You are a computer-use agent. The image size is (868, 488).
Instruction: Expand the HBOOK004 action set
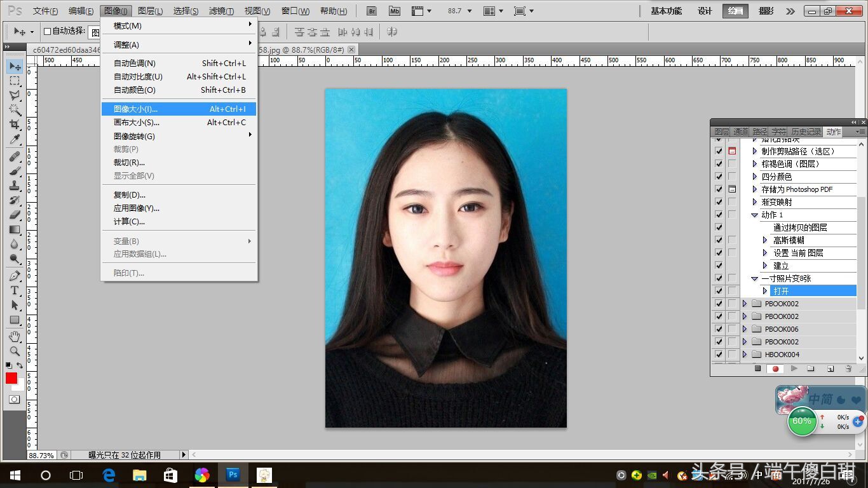click(745, 355)
